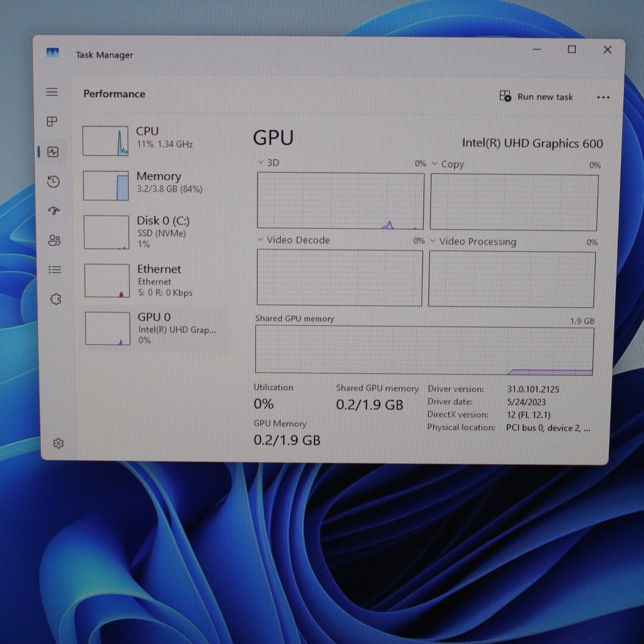
Task: Click the Utilization 0% value
Action: pyautogui.click(x=264, y=404)
